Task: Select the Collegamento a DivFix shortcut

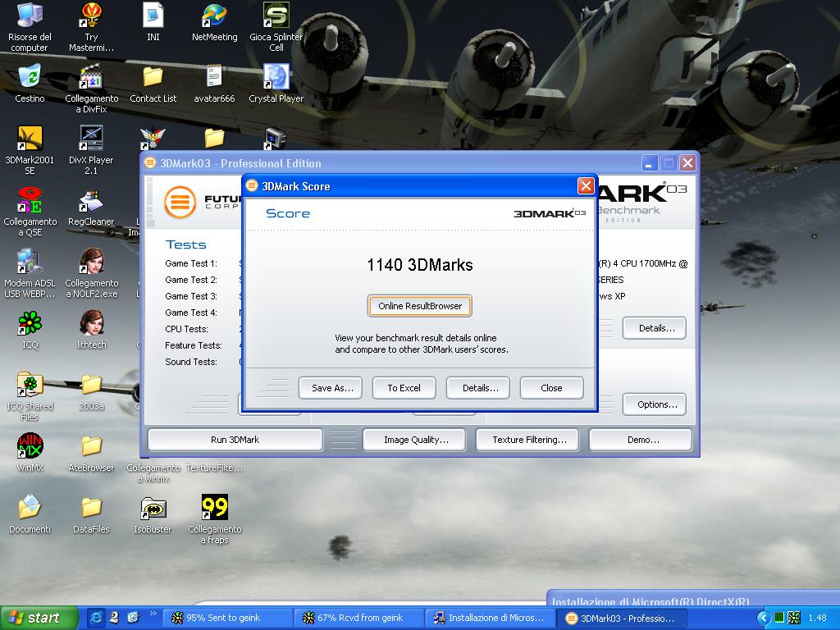Action: (92, 89)
